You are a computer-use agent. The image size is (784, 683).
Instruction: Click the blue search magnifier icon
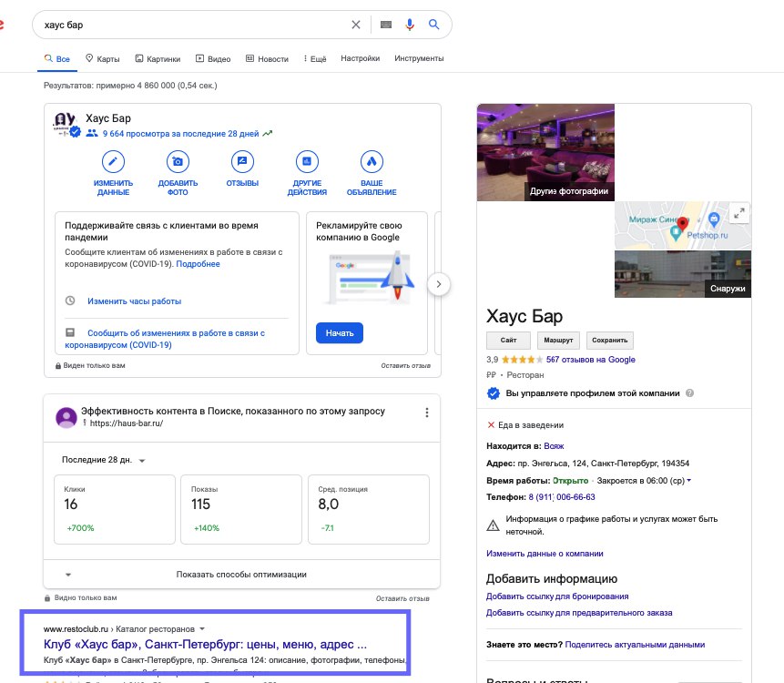click(x=434, y=24)
